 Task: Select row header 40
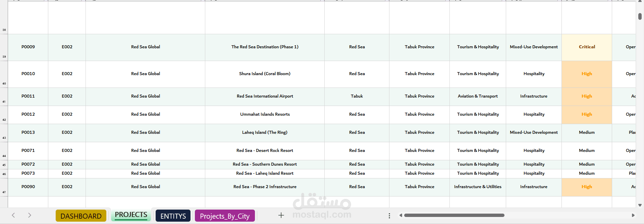[x=4, y=74]
